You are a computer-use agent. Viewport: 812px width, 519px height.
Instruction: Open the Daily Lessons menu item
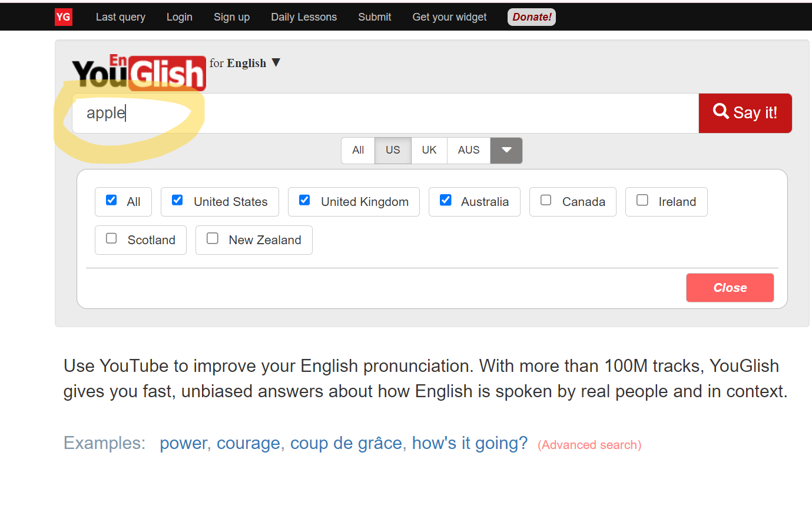point(304,17)
